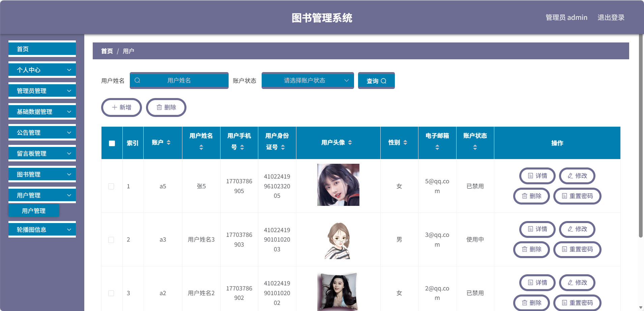
Task: Check the checkbox for row a2
Action: click(x=111, y=293)
